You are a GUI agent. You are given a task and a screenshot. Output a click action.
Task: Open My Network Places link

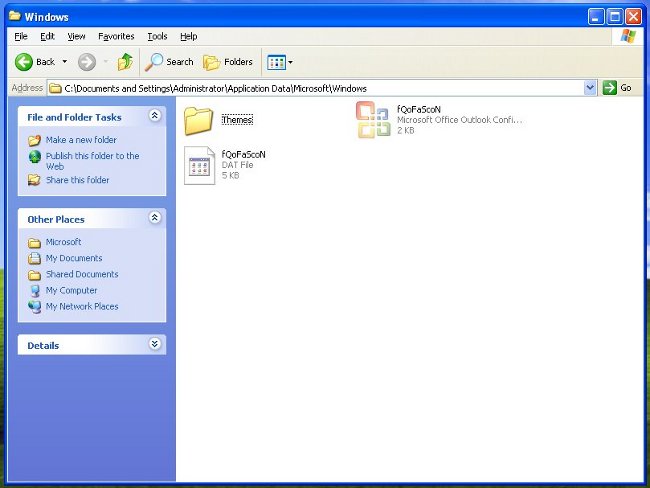click(x=81, y=307)
